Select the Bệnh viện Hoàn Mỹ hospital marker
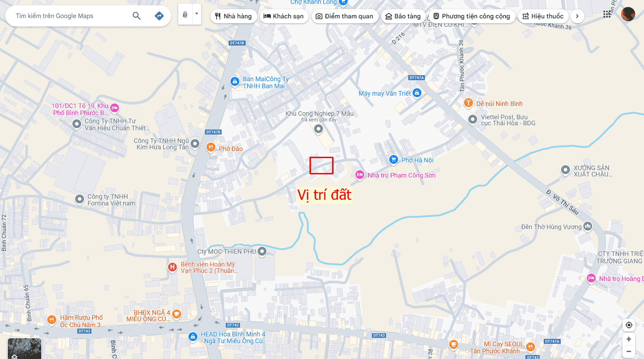The width and height of the screenshot is (644, 359). pyautogui.click(x=172, y=267)
